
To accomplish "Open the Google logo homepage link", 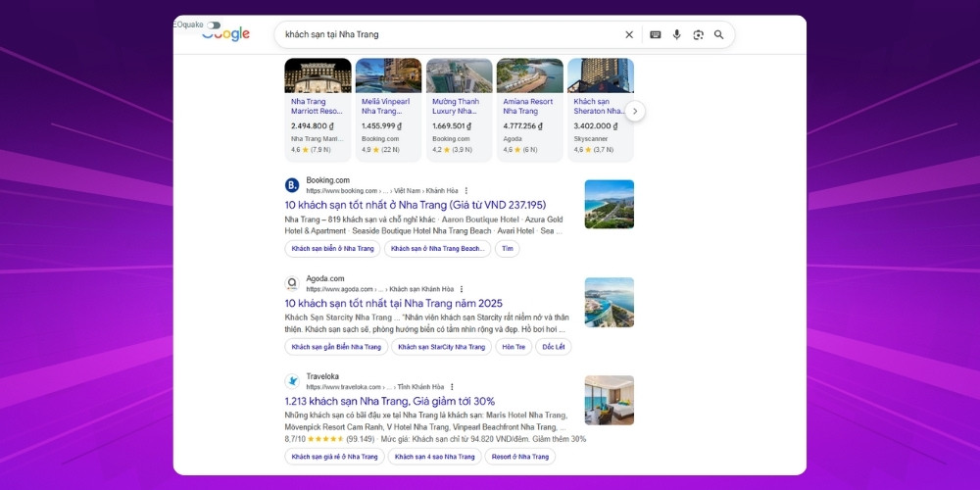I will 225,35.
